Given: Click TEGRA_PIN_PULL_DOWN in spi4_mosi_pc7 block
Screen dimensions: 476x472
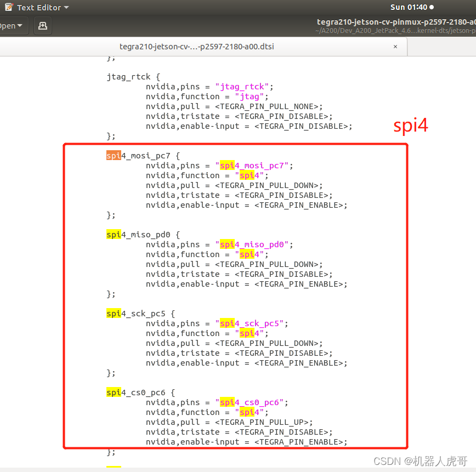Looking at the screenshot, I should (x=267, y=185).
